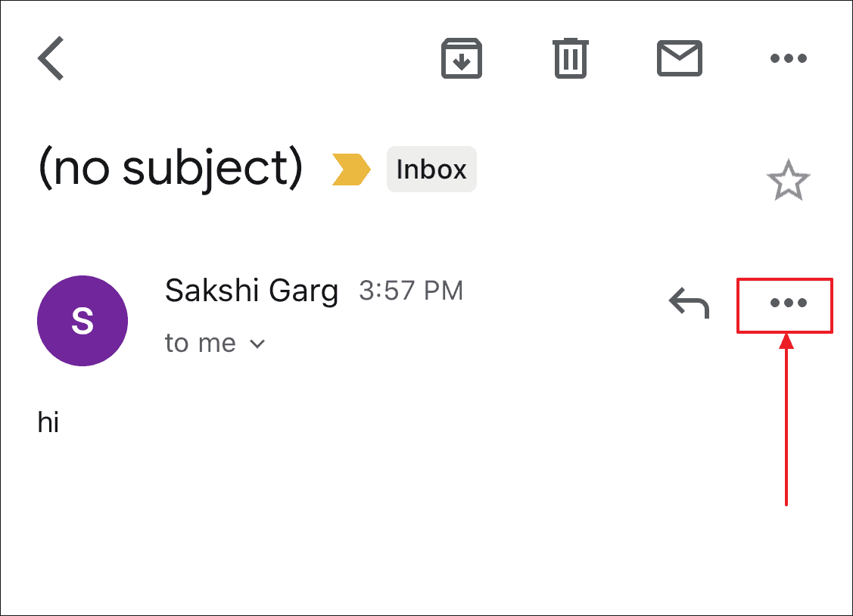Star this conversation

click(x=788, y=179)
